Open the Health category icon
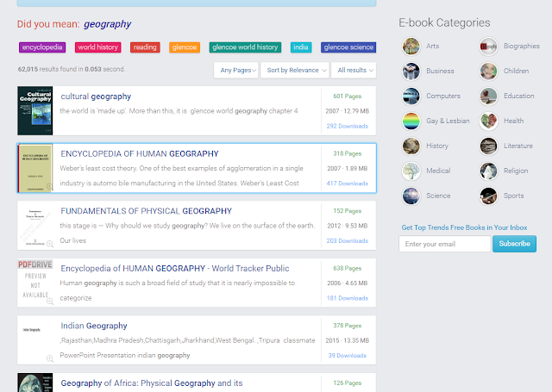 point(488,121)
